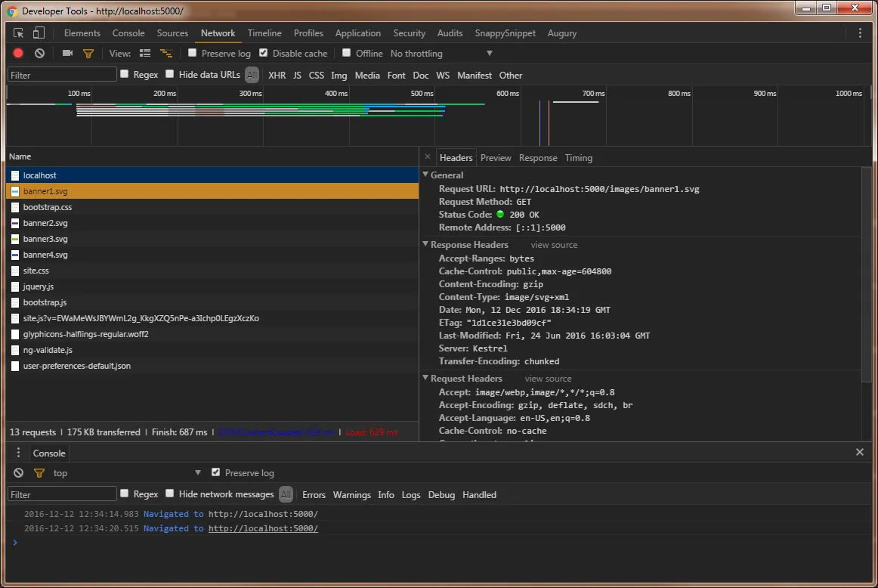The width and height of the screenshot is (878, 588).
Task: Click the inspect element picker icon
Action: (19, 33)
